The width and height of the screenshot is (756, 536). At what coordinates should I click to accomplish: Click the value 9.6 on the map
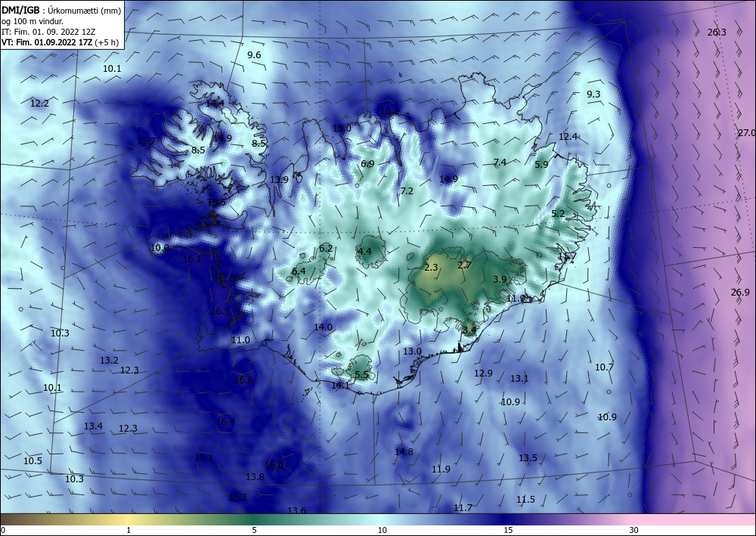point(254,55)
